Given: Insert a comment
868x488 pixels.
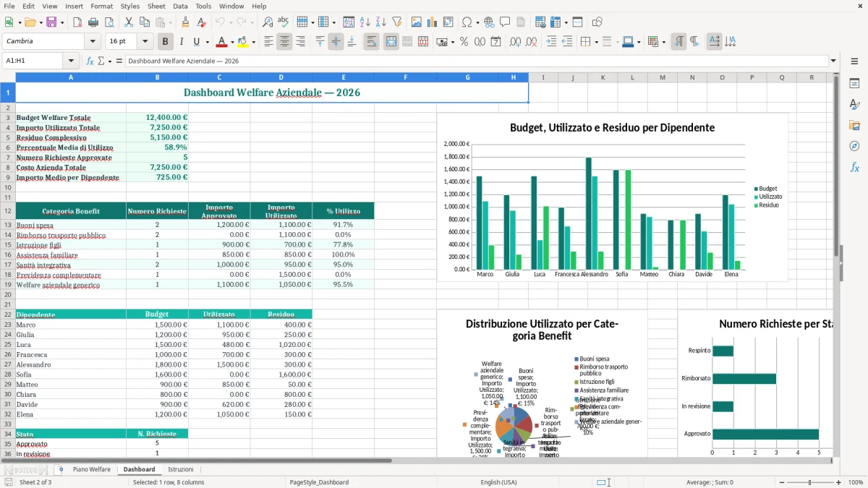Looking at the screenshot, I should pos(505,22).
